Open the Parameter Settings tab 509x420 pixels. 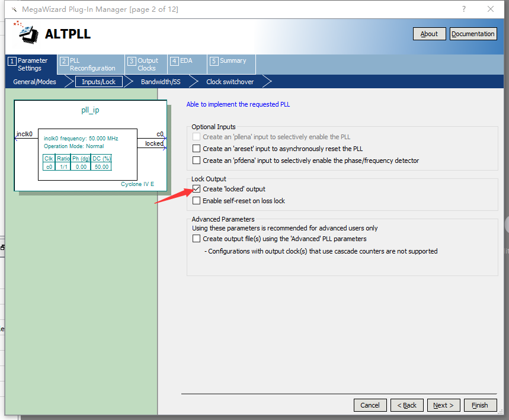tap(31, 64)
